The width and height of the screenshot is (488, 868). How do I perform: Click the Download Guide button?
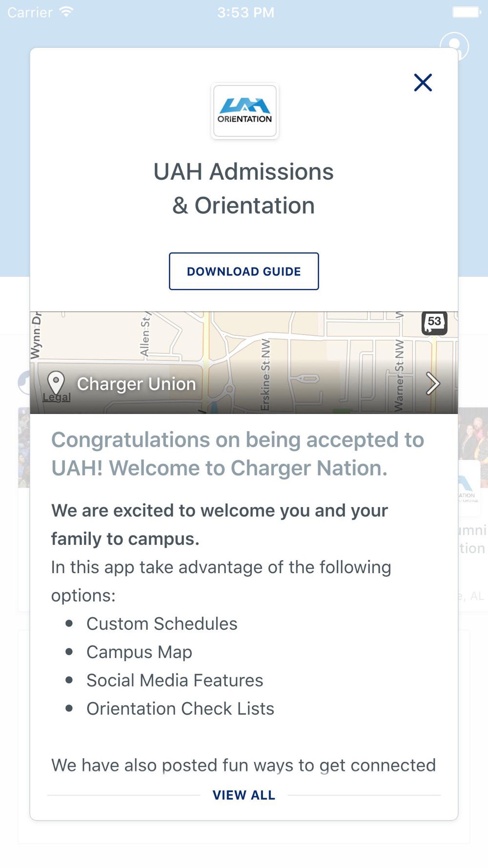coord(244,271)
